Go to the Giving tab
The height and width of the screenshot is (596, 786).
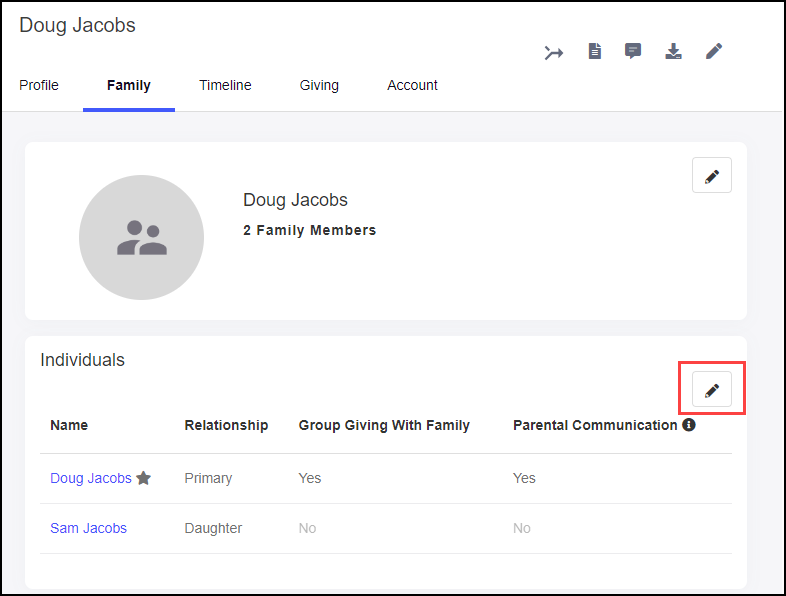pos(319,85)
